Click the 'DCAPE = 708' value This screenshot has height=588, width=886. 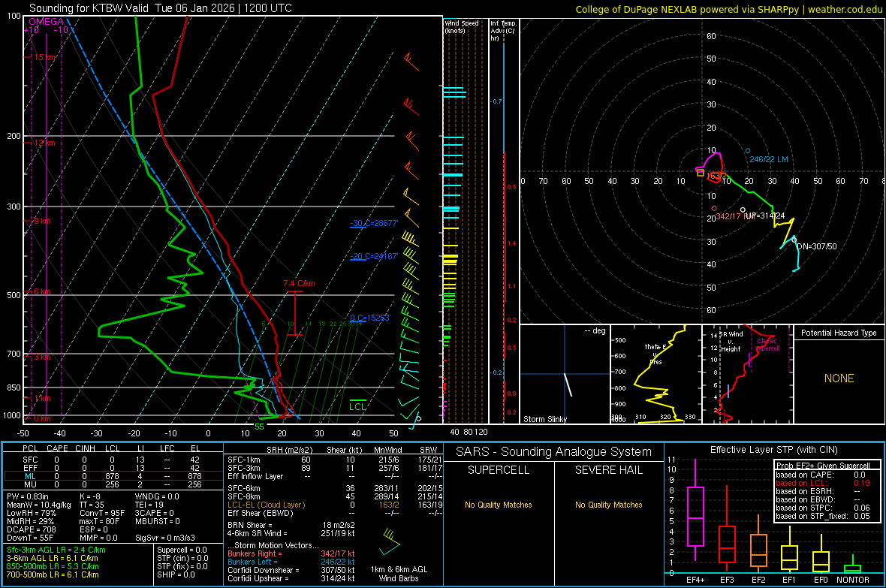click(x=30, y=529)
